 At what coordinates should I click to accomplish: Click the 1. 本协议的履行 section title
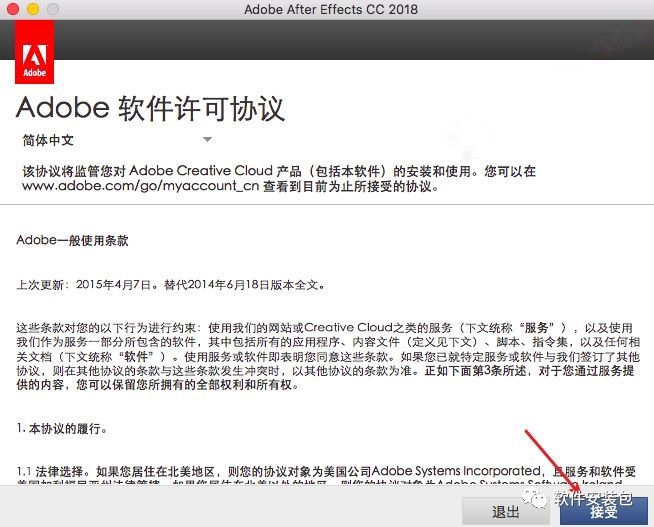(x=62, y=428)
